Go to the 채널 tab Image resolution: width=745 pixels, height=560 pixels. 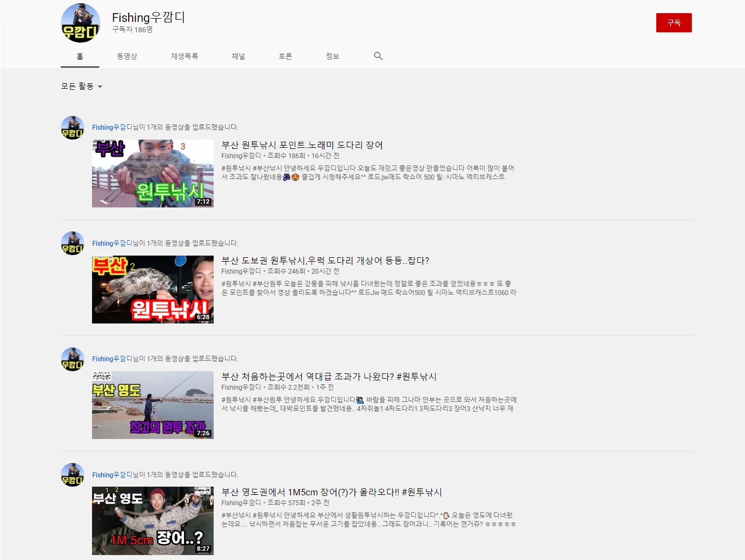point(238,56)
